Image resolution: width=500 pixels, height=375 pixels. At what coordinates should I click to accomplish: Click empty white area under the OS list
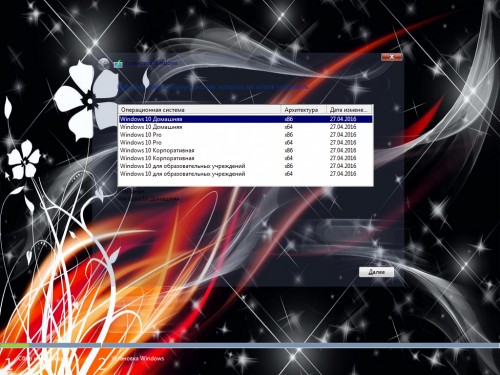(x=245, y=182)
